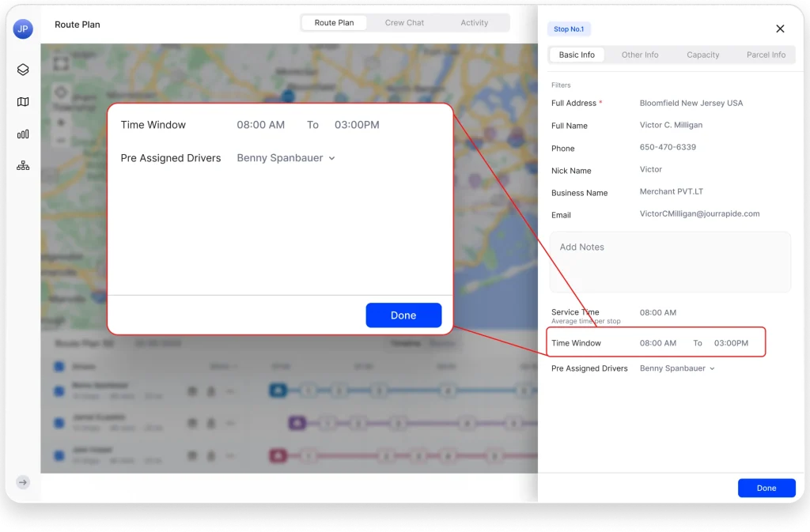Click the Add Notes text area

click(x=670, y=262)
